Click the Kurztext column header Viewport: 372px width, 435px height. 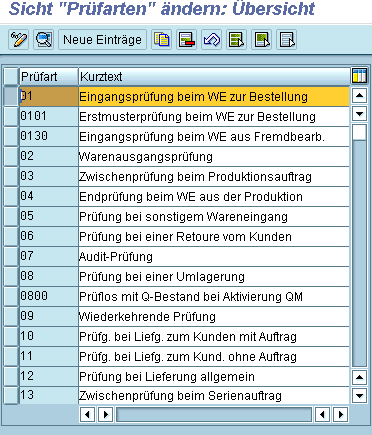214,77
